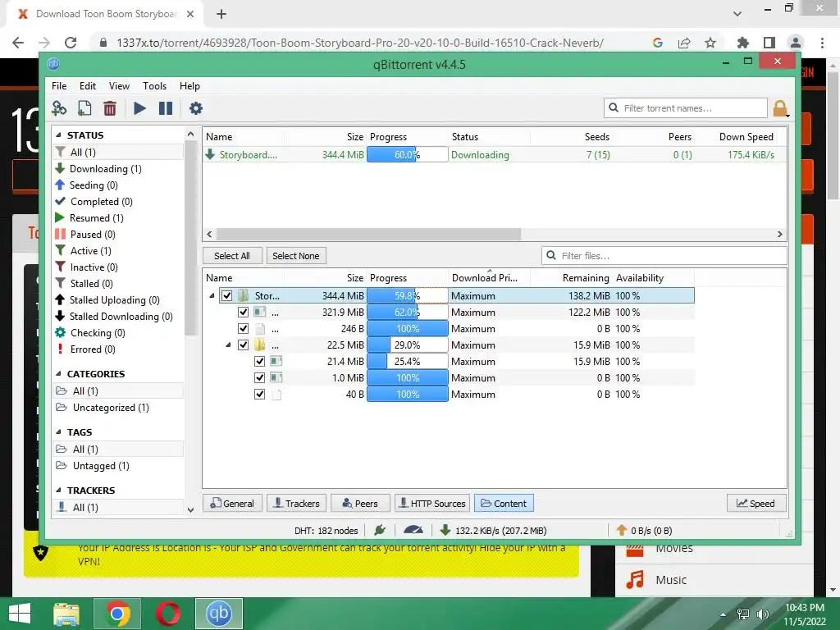Click the red Delete torrent trash icon
840x630 pixels.
110,108
